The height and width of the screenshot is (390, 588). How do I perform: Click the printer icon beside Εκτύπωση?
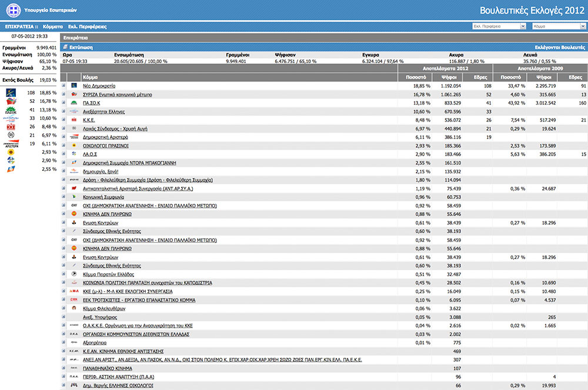(x=65, y=47)
